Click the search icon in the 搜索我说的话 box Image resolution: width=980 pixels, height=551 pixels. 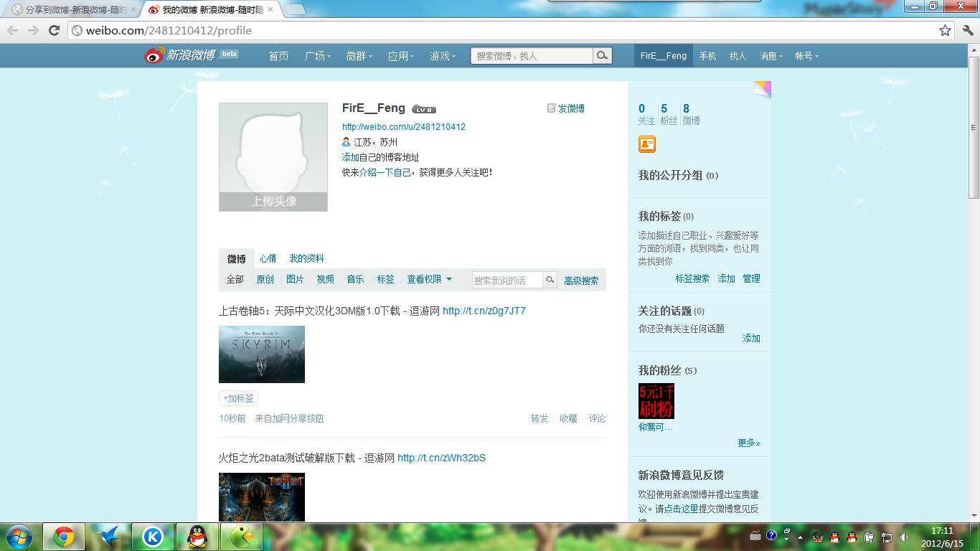coord(550,280)
